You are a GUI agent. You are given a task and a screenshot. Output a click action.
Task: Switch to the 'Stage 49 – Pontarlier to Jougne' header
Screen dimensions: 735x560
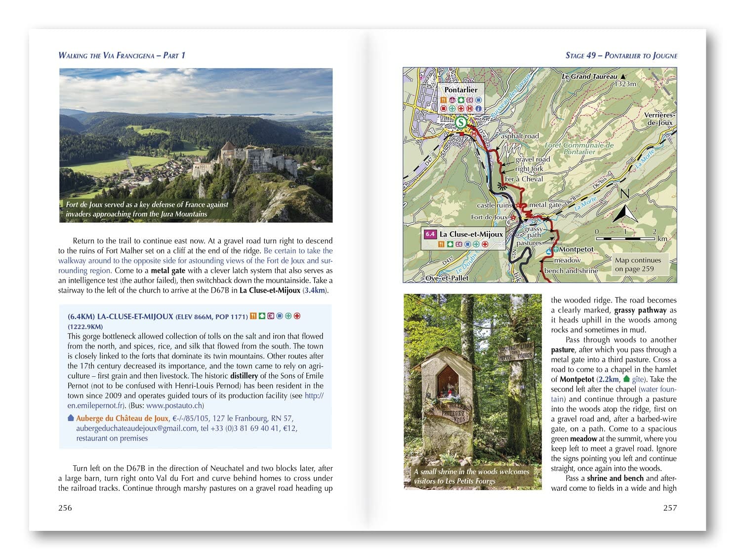pos(622,56)
